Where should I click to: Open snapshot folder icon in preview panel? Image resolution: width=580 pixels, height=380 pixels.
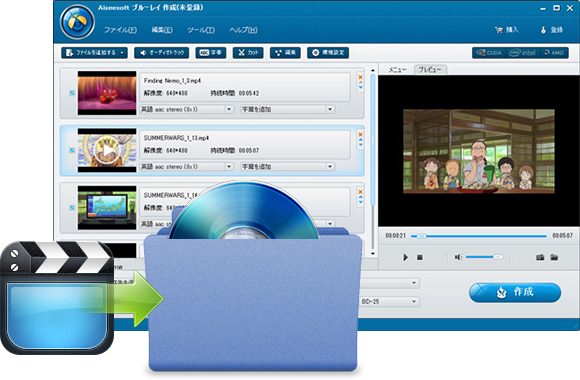554,257
